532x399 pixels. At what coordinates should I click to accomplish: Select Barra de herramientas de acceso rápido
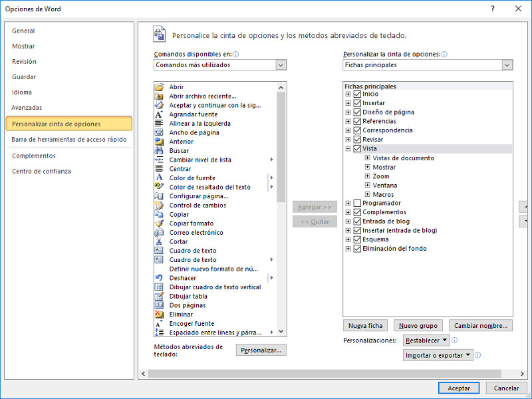(69, 140)
